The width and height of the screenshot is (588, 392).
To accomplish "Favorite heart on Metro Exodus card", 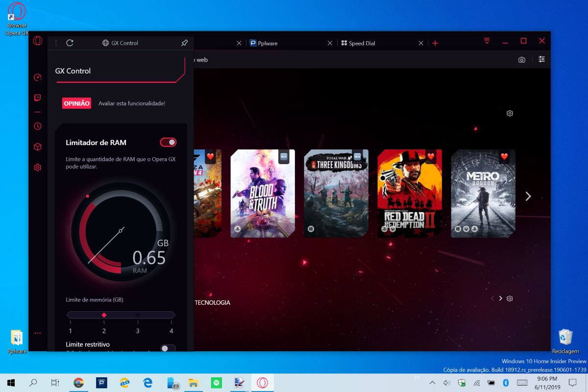I will click(x=504, y=157).
